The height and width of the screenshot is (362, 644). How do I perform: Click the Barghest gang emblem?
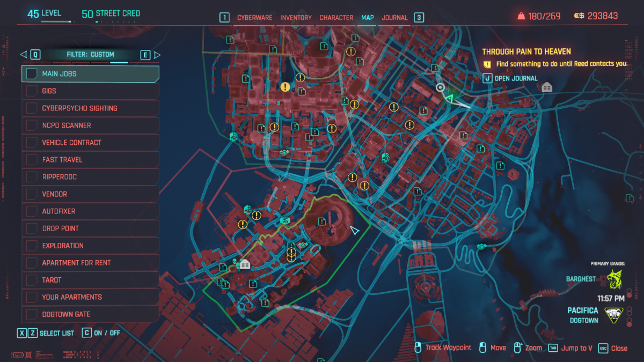(x=614, y=279)
